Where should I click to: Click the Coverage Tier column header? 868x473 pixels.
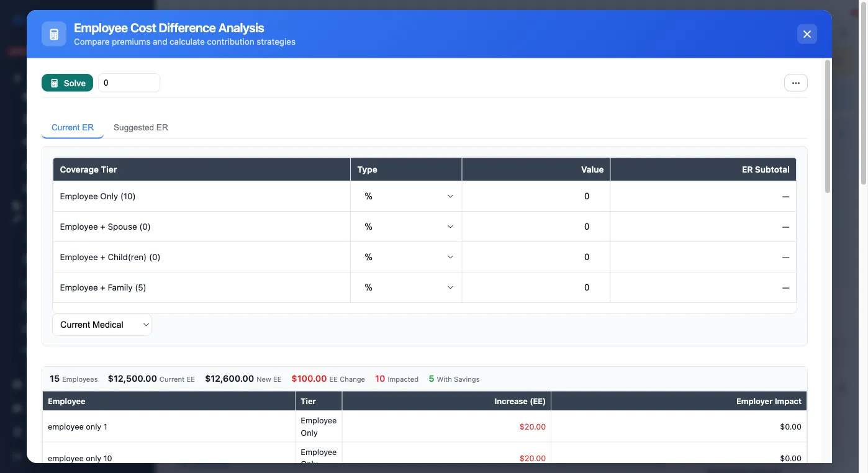tap(88, 169)
